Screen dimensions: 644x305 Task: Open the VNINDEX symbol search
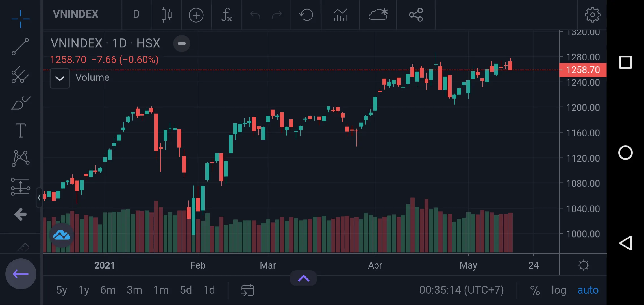[76, 14]
